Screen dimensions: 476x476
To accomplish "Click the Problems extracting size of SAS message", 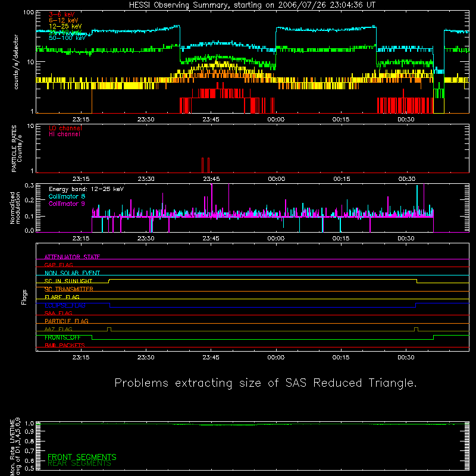I will pos(265,383).
